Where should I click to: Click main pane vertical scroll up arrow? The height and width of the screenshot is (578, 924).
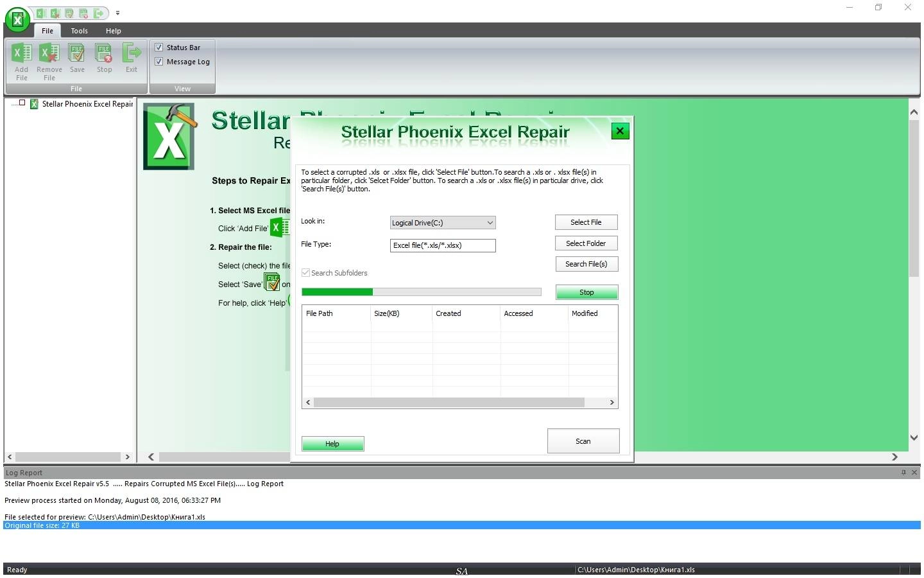coord(914,112)
